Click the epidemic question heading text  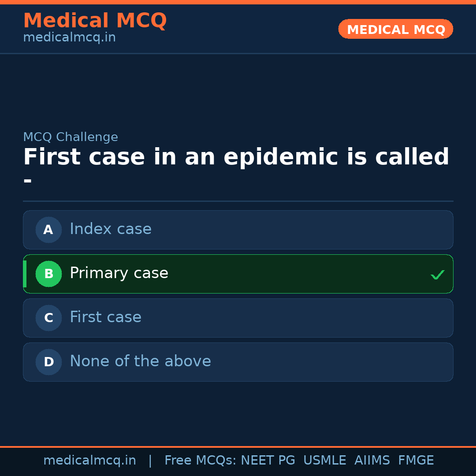(x=236, y=157)
